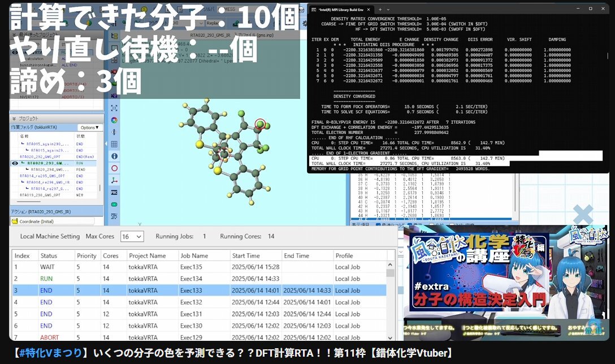Click the project tree vertical scrollbar thumb
The width and height of the screenshot is (615, 364).
[x=100, y=188]
